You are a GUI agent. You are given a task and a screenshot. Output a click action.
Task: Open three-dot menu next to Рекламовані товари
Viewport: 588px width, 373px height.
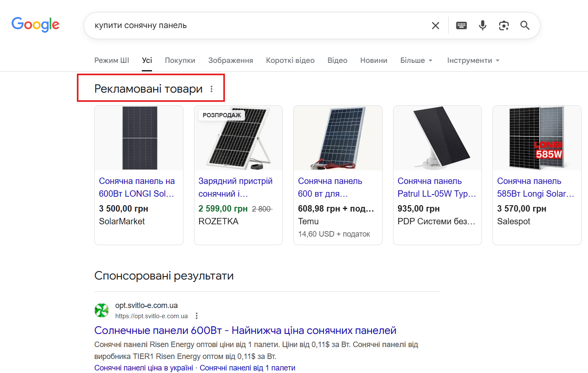(x=211, y=89)
